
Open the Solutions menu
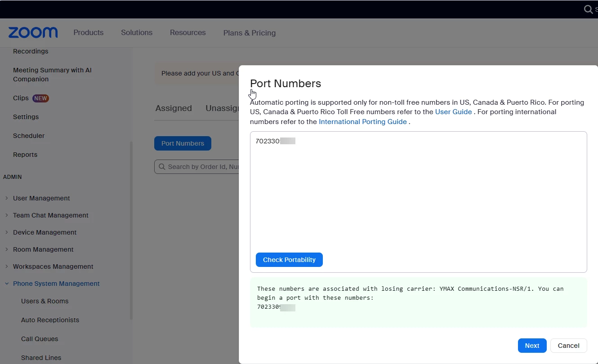[x=137, y=32]
